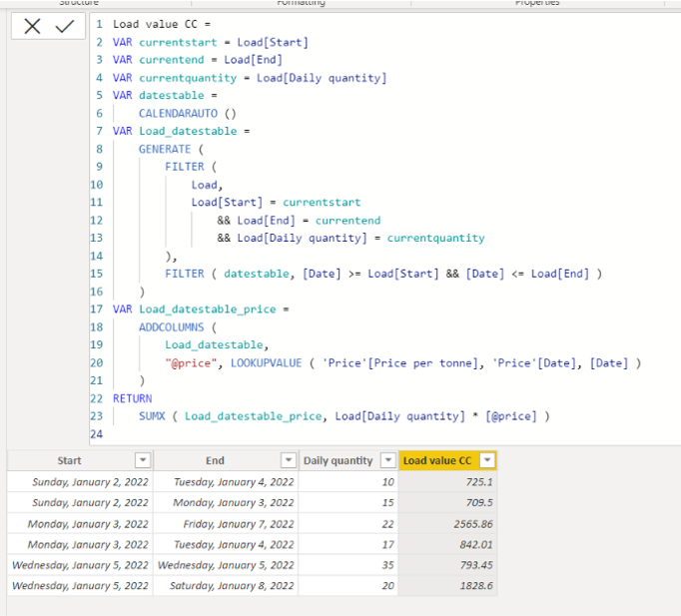Click the Daily quantity cell 10

[347, 482]
